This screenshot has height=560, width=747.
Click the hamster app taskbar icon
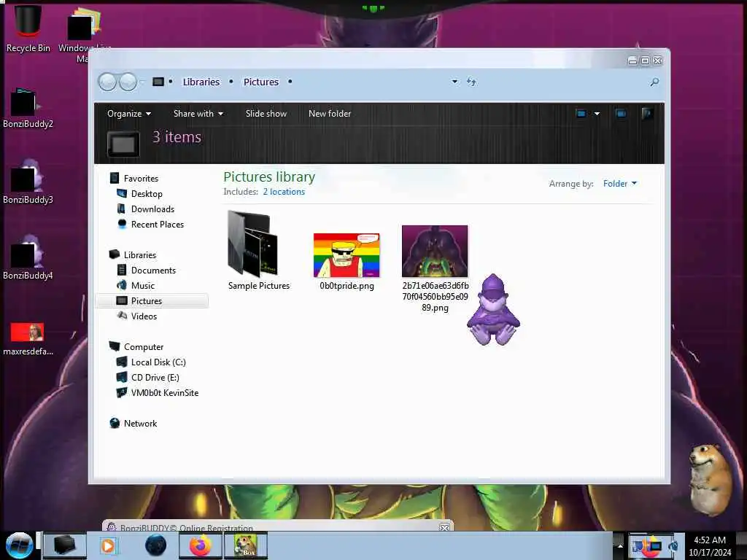tap(245, 545)
